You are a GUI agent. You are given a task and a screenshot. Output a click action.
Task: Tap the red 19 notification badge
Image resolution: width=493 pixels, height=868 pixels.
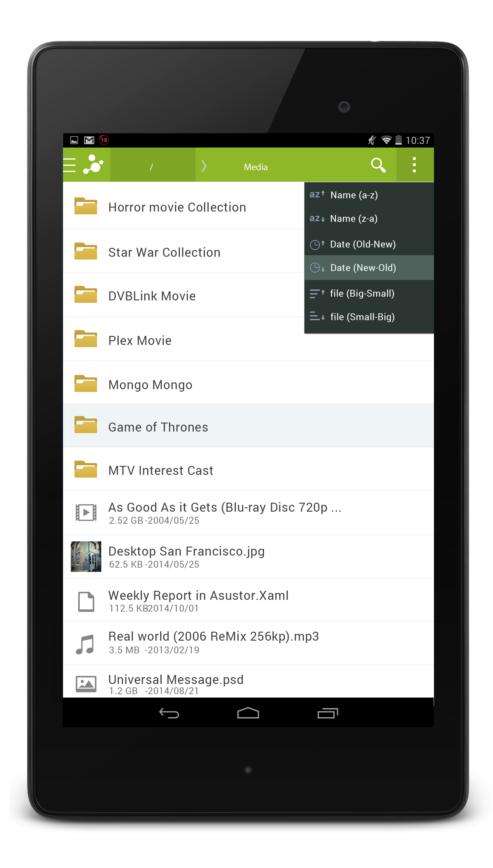click(104, 140)
